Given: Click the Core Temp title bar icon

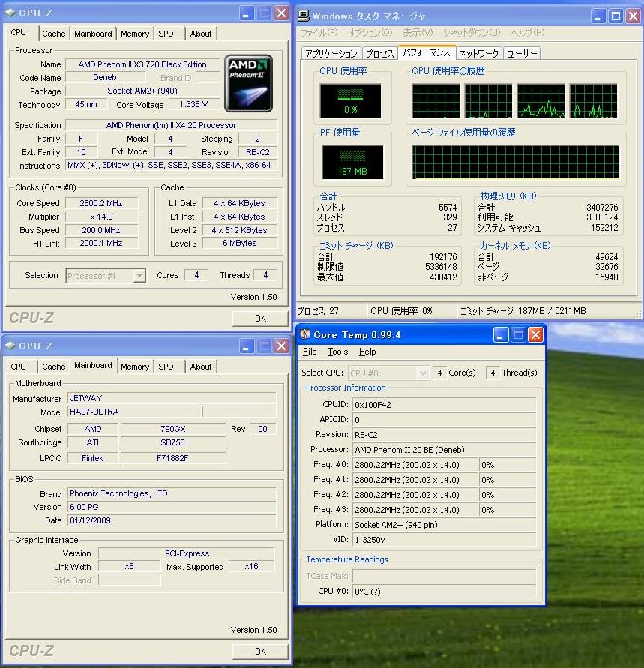Looking at the screenshot, I should tap(305, 334).
